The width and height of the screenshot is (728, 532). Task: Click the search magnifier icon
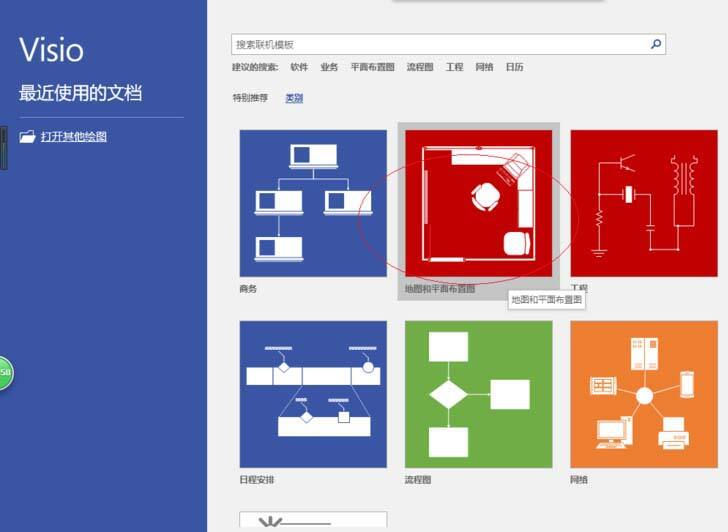(x=656, y=44)
